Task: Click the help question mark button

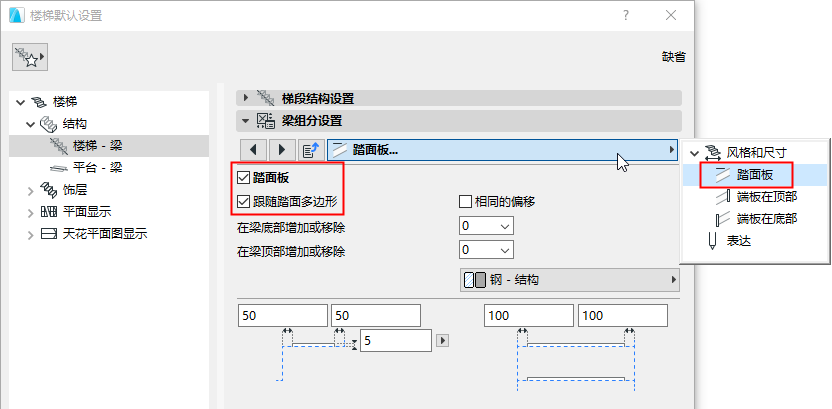Action: pos(627,15)
